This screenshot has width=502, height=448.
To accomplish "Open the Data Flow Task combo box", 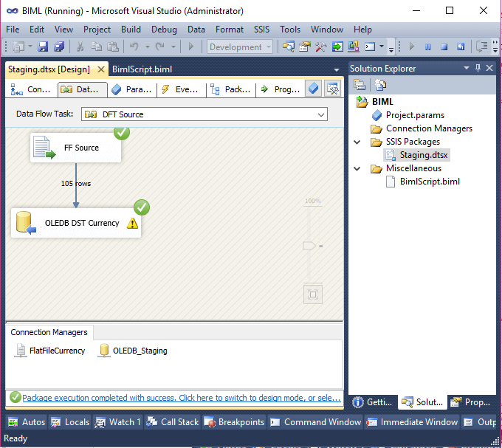I will (204, 114).
